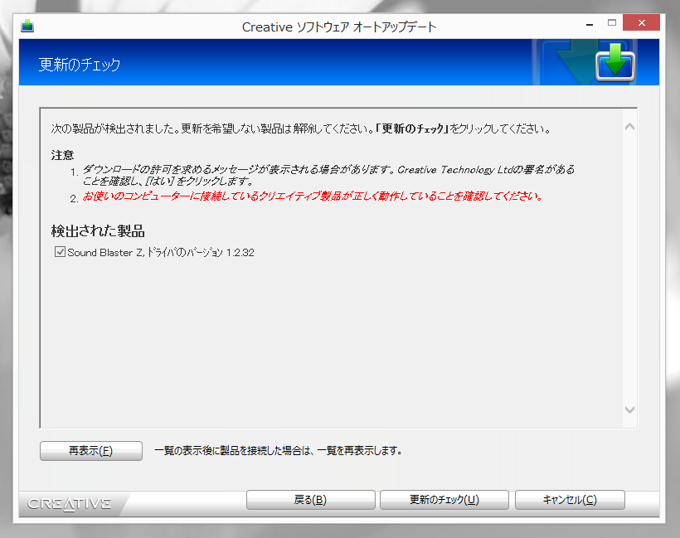Image resolution: width=680 pixels, height=538 pixels.
Task: Click the 一覧の表示後に製品を接続した場合 hint text
Action: tap(278, 451)
